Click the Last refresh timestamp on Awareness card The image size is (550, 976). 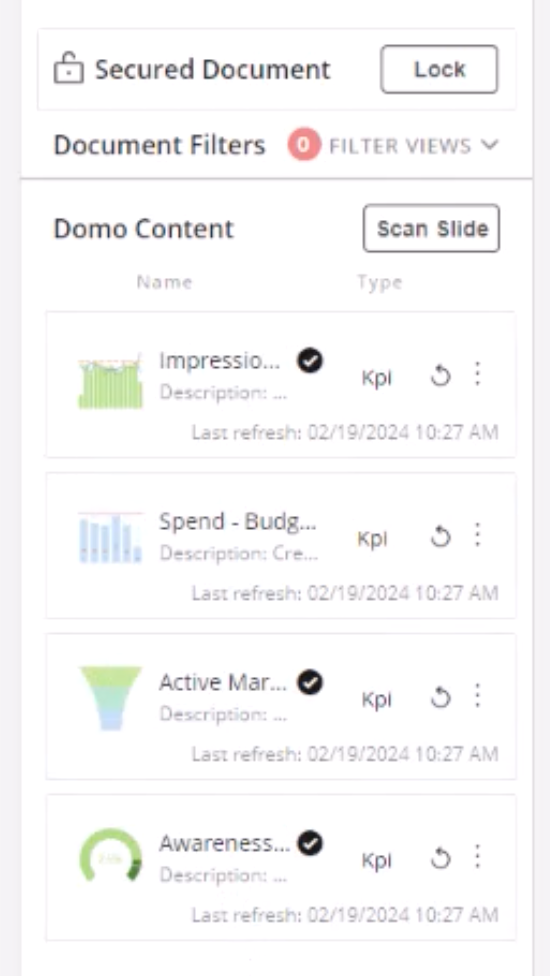tap(345, 915)
